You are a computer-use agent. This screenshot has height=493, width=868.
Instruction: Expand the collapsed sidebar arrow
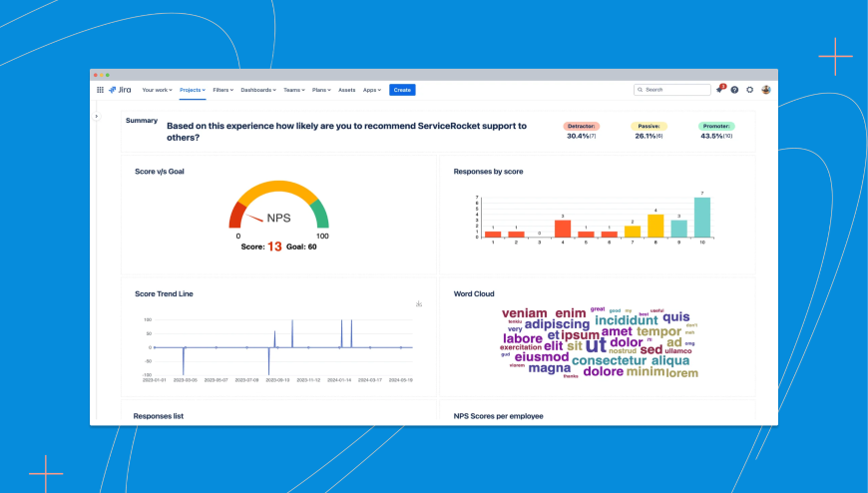point(97,117)
